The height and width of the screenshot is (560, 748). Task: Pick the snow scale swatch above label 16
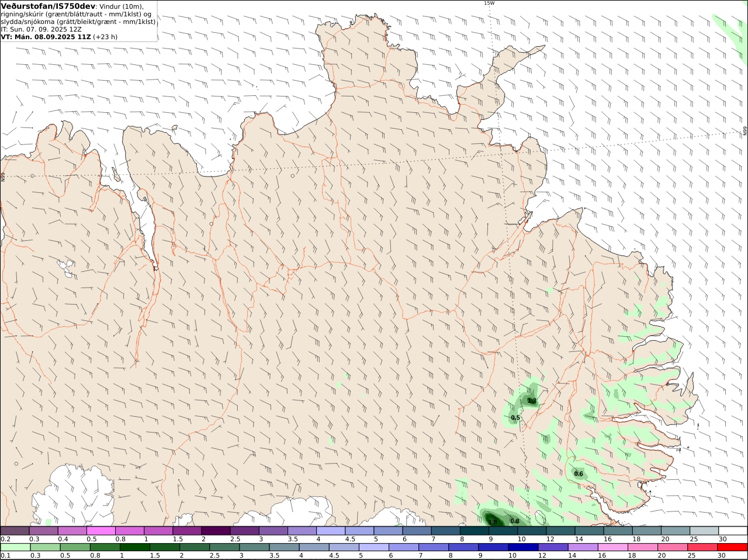pos(618,530)
